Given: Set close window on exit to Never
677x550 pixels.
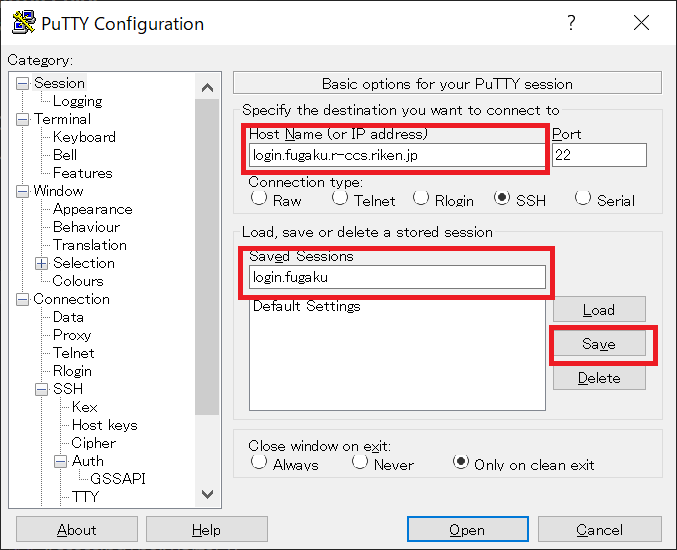Looking at the screenshot, I should (x=360, y=462).
